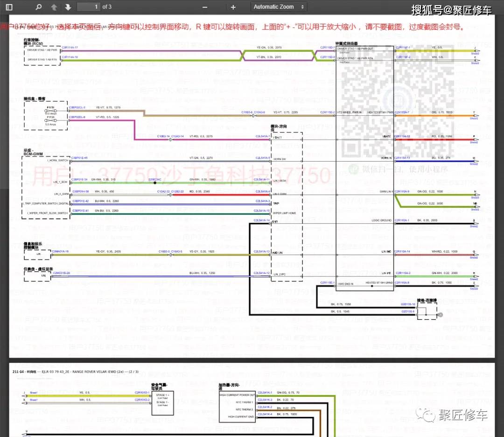Click the 'VT-BN, 0.35, 2070' wire label
Screen dimensions: 504x437
click(x=269, y=57)
